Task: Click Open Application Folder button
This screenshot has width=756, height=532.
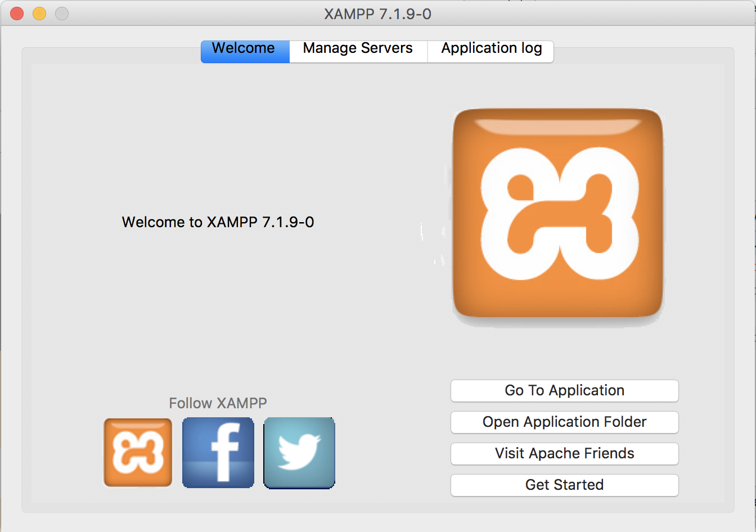Action: (x=565, y=422)
